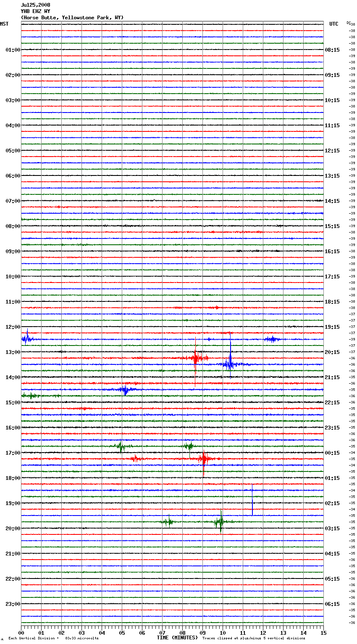Select the 05:00 MST row label

coord(13,151)
